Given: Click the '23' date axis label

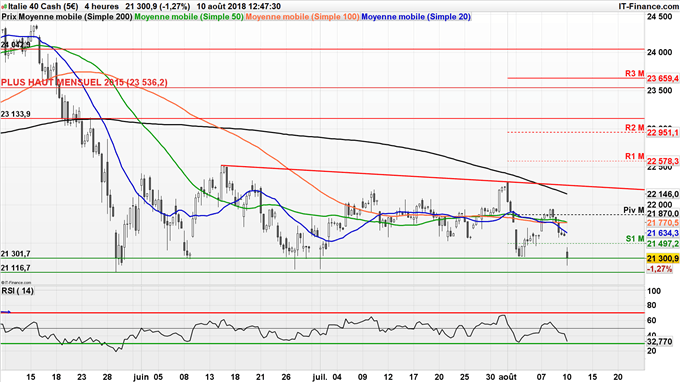Looking at the screenshot, I should [82, 377].
